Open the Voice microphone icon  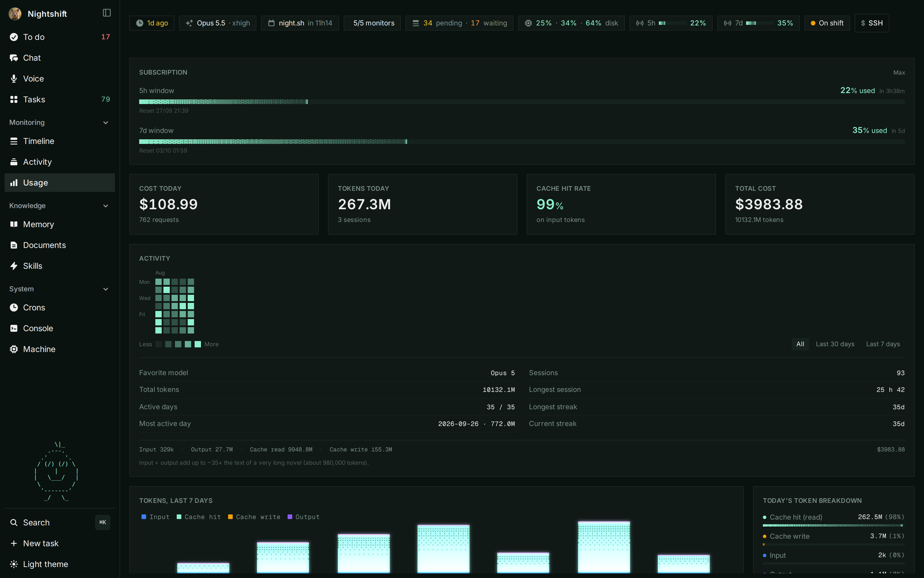[14, 79]
